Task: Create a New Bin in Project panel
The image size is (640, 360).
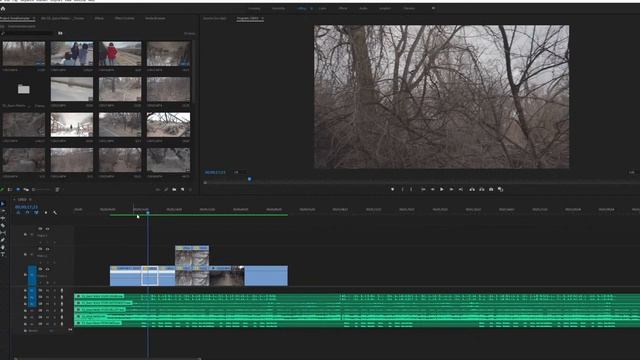Action: [174, 189]
